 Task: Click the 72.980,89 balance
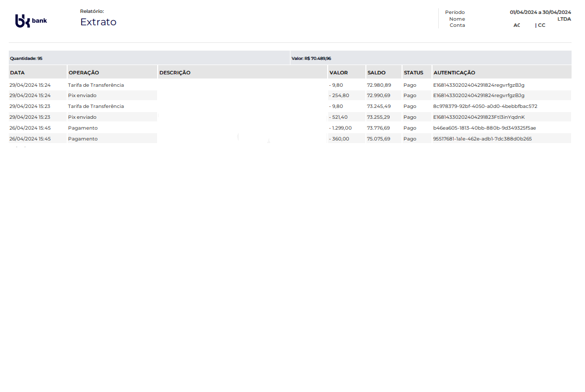(379, 85)
